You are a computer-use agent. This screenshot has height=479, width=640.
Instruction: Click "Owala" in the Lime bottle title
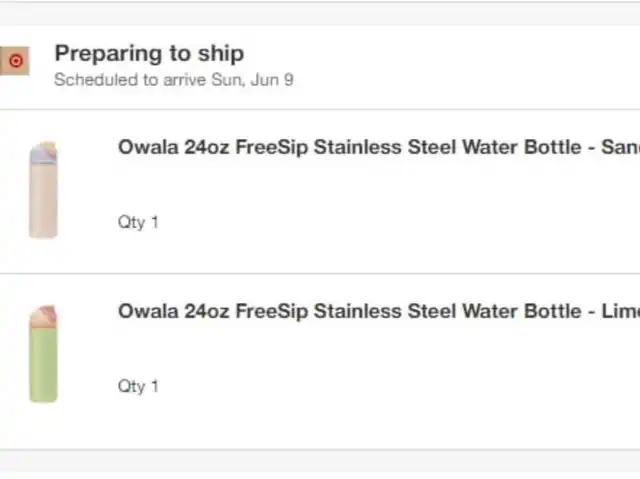coord(149,311)
